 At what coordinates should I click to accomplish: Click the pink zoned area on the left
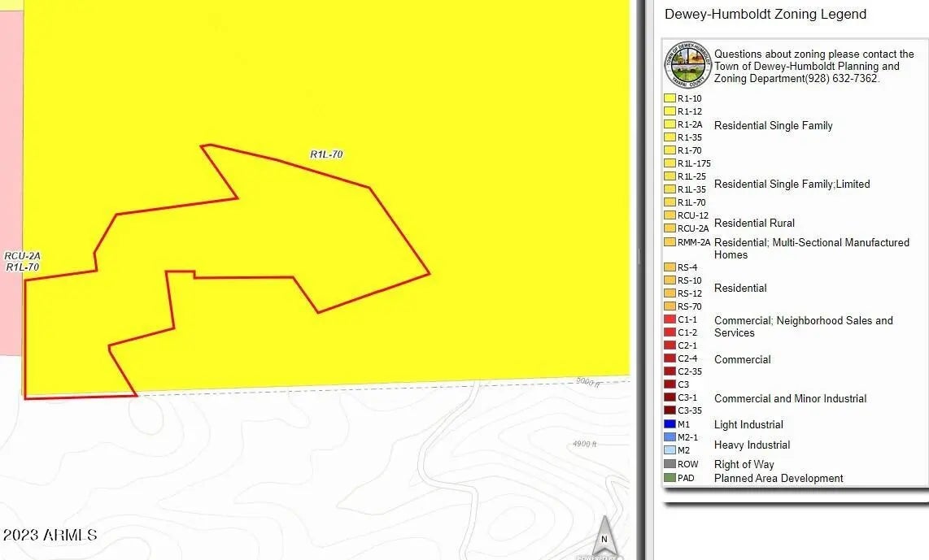10,163
